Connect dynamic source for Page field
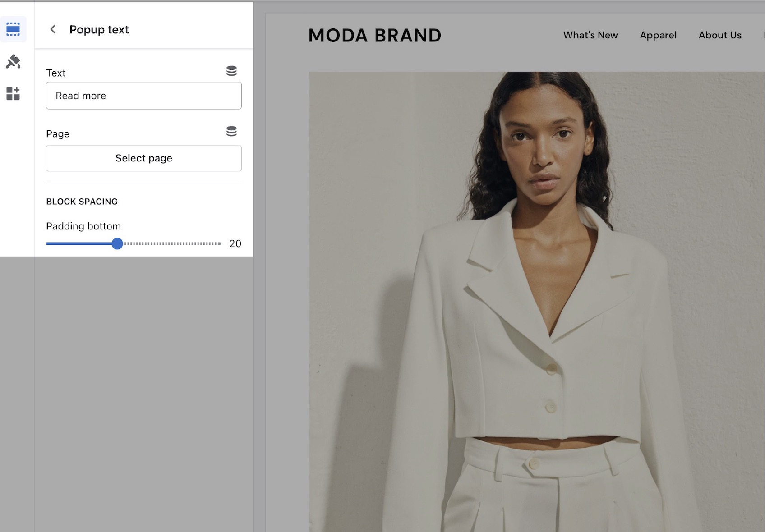 tap(231, 131)
